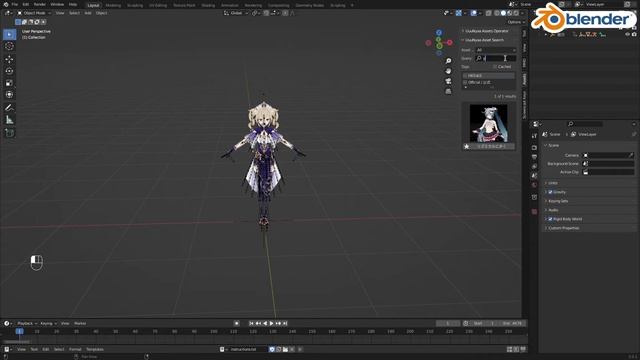640x360 pixels.
Task: Open the Object Mode dropdown
Action: click(34, 13)
